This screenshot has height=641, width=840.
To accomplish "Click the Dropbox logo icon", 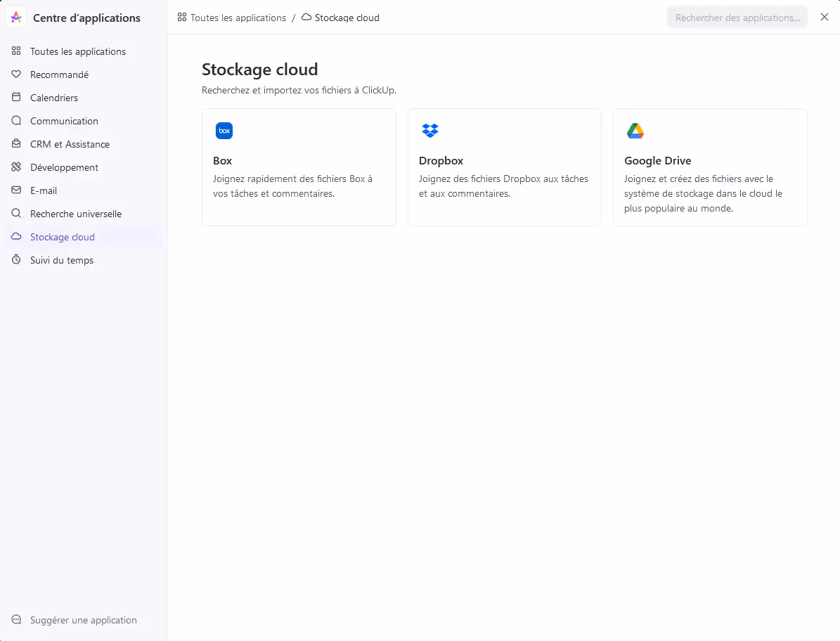I will 429,131.
